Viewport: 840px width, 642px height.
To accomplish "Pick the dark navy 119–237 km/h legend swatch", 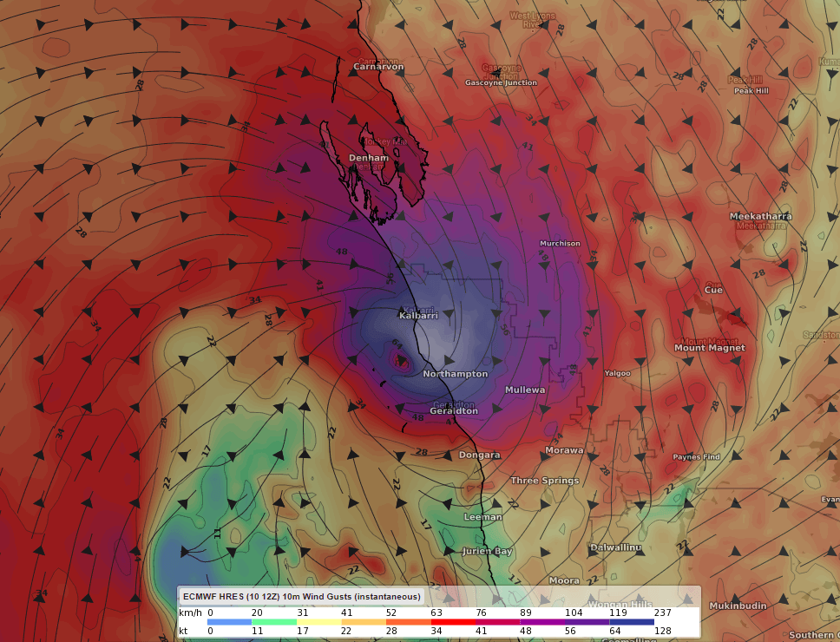I will (632, 621).
